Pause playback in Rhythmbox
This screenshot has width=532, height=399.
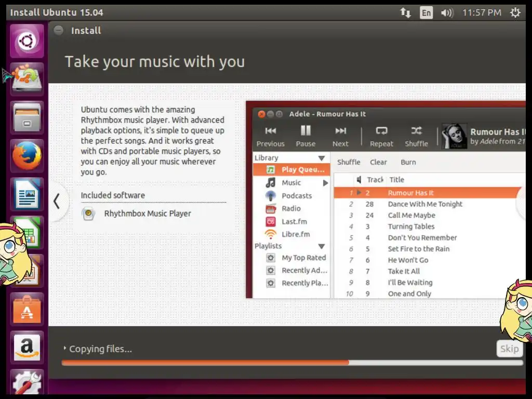click(305, 137)
